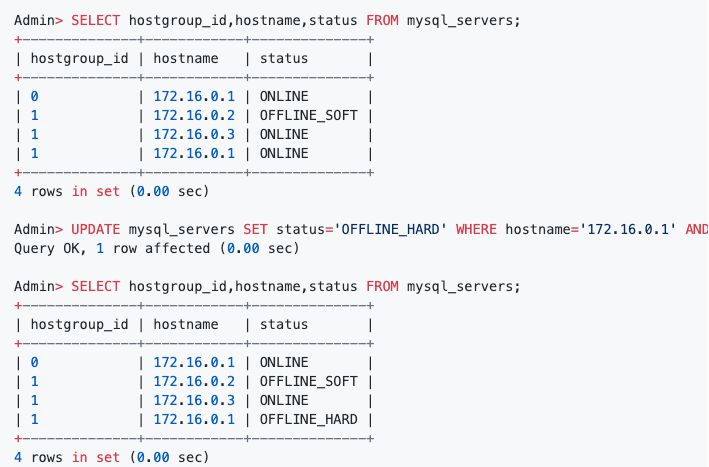Click FROM keyword in the first query
This screenshot has height=467, width=709.
coord(382,20)
